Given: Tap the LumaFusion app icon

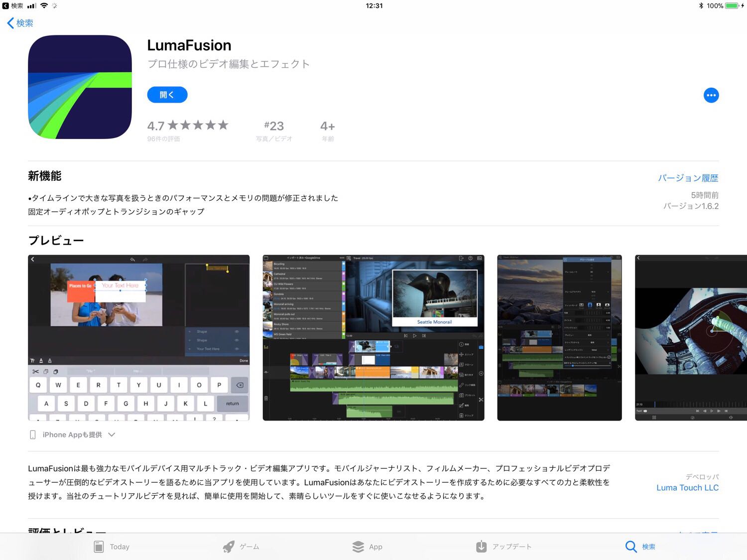Looking at the screenshot, I should pyautogui.click(x=80, y=87).
